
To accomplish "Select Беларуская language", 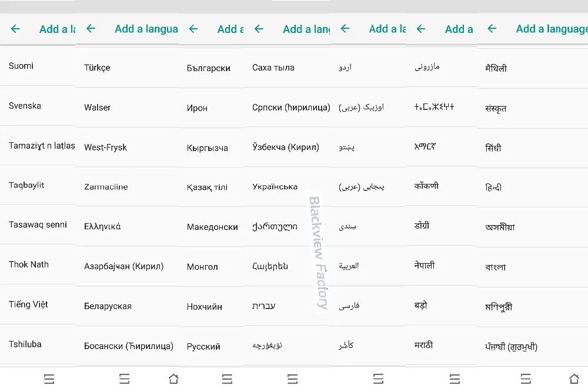I will point(127,306).
